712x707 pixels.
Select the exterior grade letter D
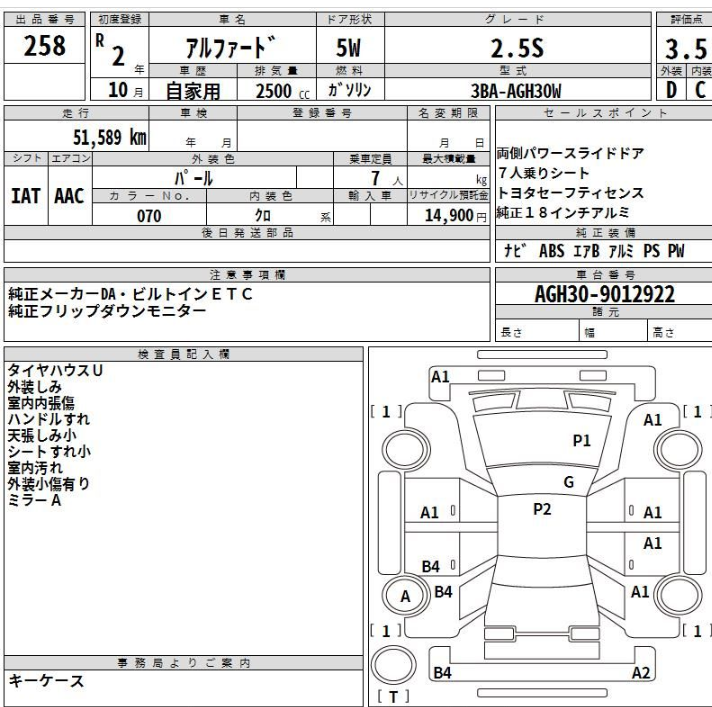pyautogui.click(x=671, y=89)
